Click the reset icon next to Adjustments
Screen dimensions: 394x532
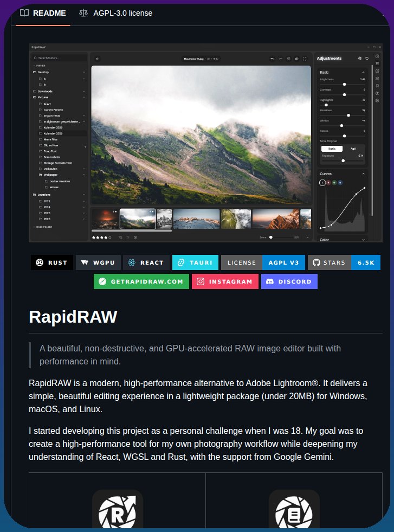(367, 59)
